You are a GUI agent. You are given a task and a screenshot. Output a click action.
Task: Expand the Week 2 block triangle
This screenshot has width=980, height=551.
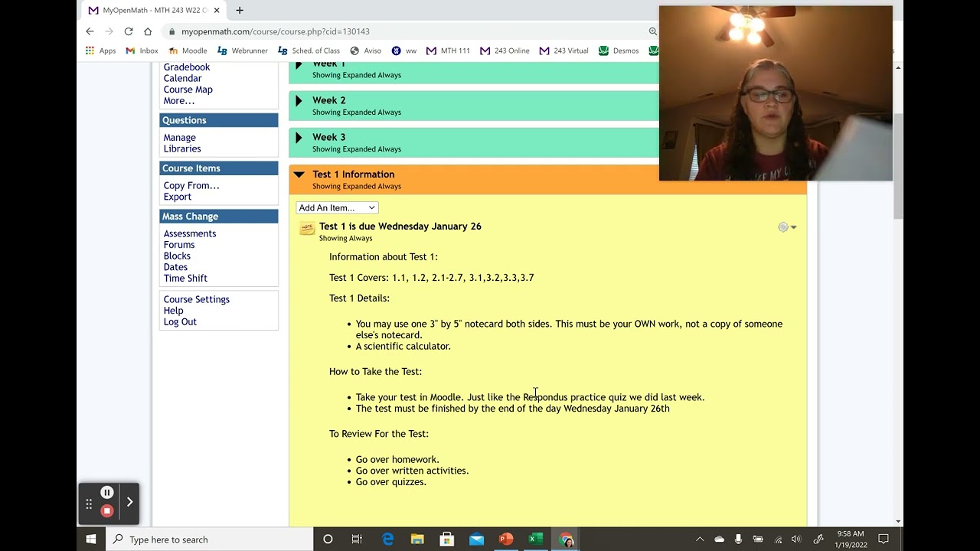click(299, 101)
